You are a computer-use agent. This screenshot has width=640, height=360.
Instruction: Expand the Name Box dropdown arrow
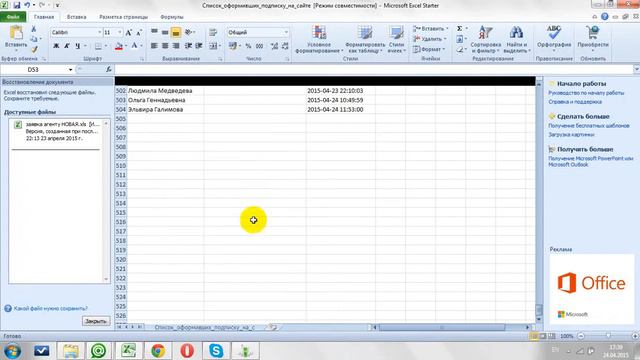pyautogui.click(x=70, y=70)
